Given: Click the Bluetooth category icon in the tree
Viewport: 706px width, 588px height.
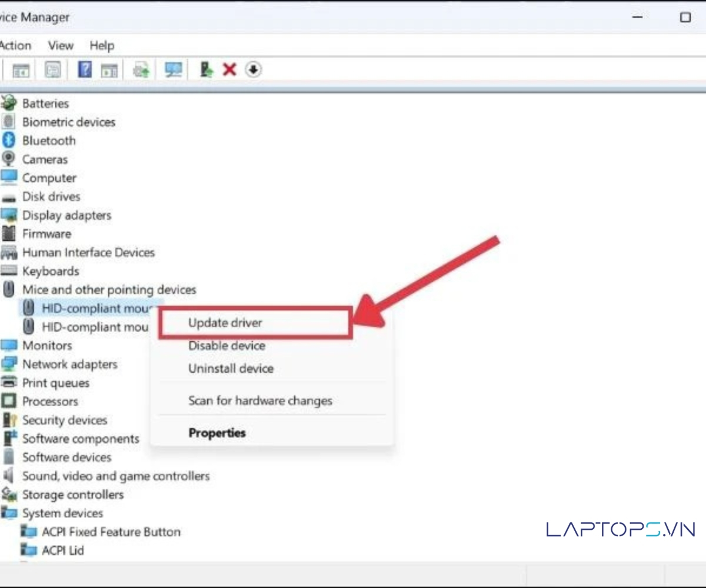Looking at the screenshot, I should (x=8, y=141).
